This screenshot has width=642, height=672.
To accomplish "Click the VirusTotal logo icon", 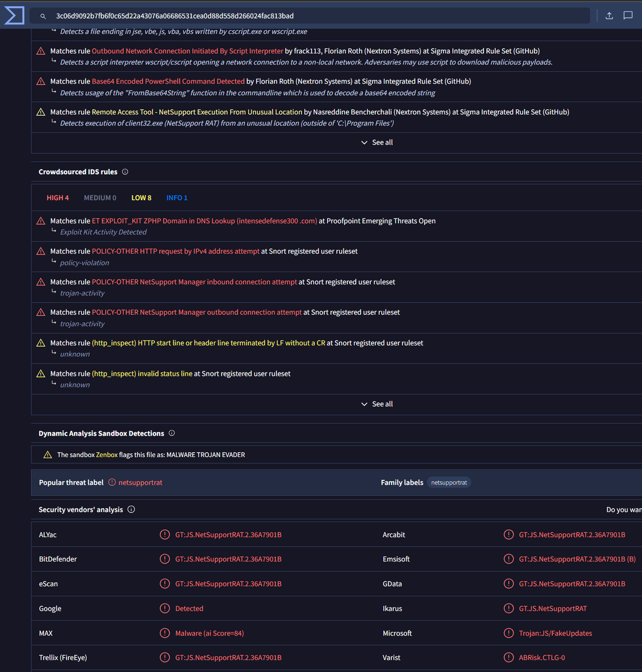I will (x=14, y=15).
